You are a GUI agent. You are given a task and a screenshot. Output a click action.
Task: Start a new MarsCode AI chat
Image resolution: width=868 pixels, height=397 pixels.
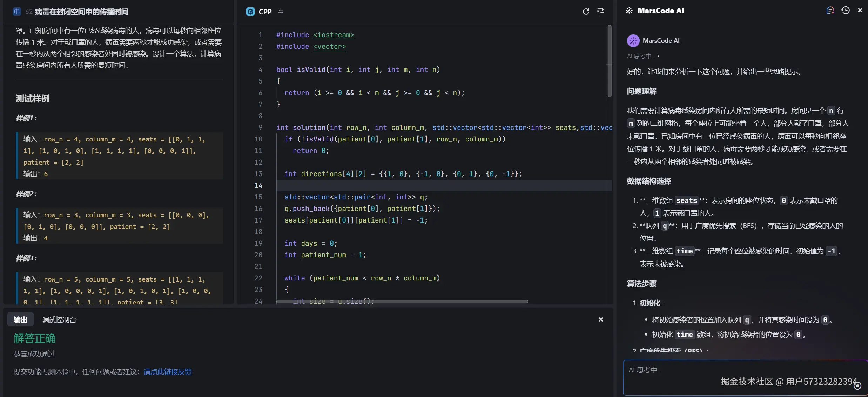pos(830,11)
